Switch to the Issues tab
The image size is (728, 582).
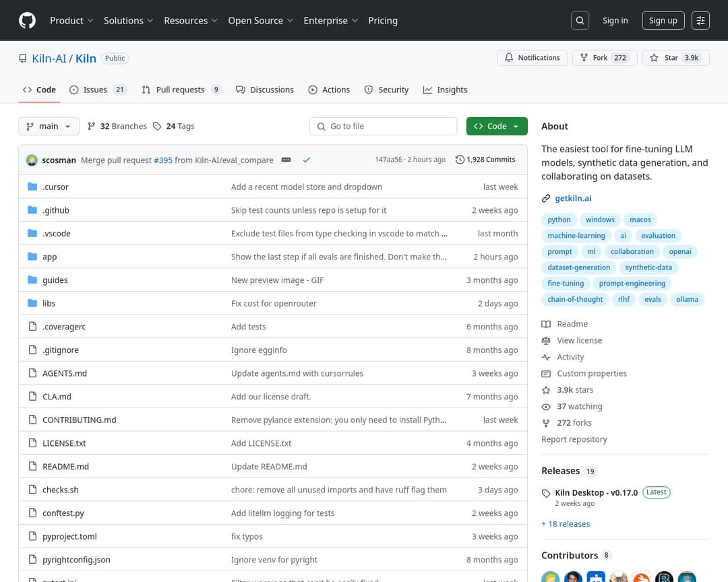point(98,90)
